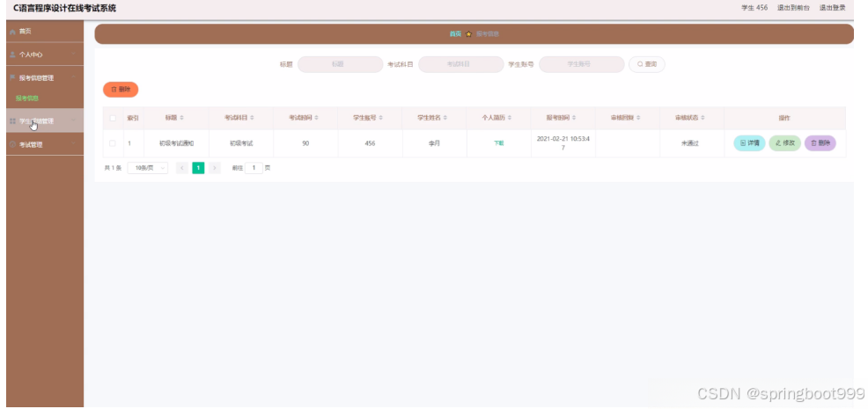The width and height of the screenshot is (868, 409).
Task: Tick the select-all checkbox in table header
Action: 113,119
